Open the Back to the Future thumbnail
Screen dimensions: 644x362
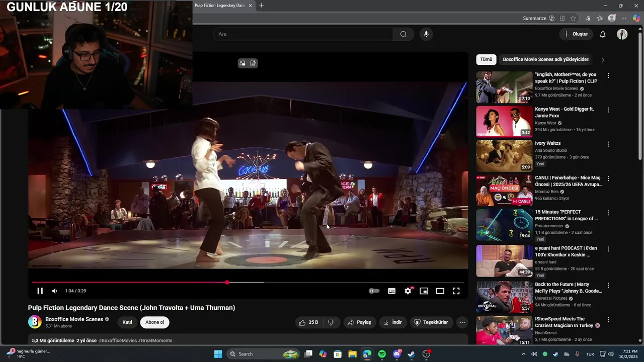(x=504, y=297)
